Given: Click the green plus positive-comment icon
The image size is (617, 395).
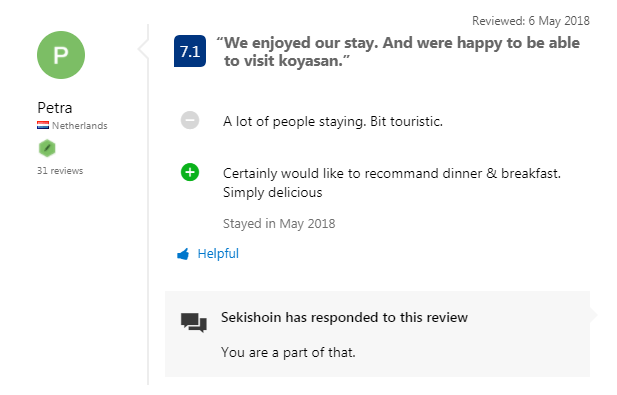Looking at the screenshot, I should coord(190,172).
